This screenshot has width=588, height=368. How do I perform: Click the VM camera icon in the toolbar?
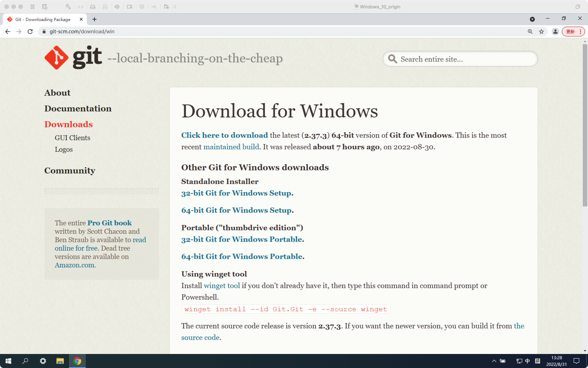[x=129, y=7]
